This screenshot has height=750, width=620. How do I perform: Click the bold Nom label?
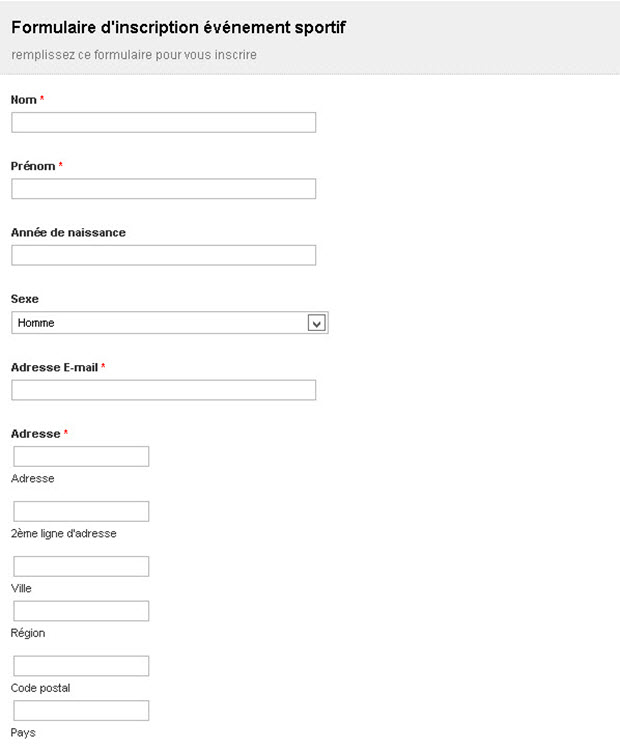[24, 100]
